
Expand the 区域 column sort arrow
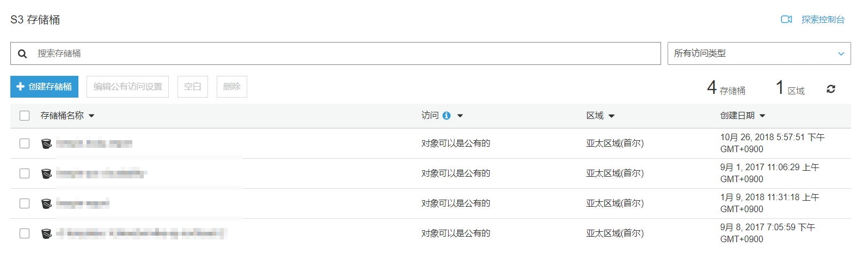pos(612,116)
